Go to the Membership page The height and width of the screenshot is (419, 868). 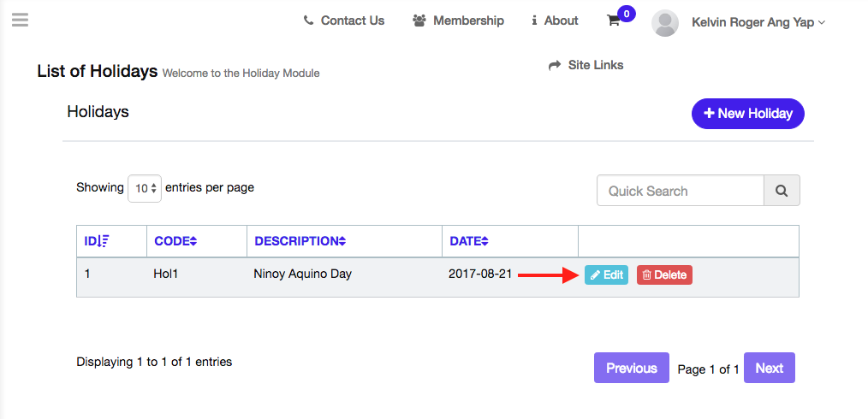[468, 21]
